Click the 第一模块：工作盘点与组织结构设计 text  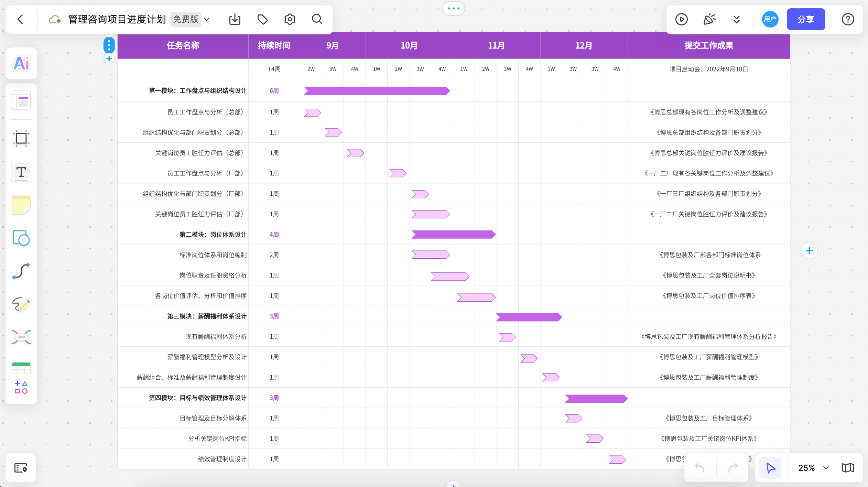point(198,91)
